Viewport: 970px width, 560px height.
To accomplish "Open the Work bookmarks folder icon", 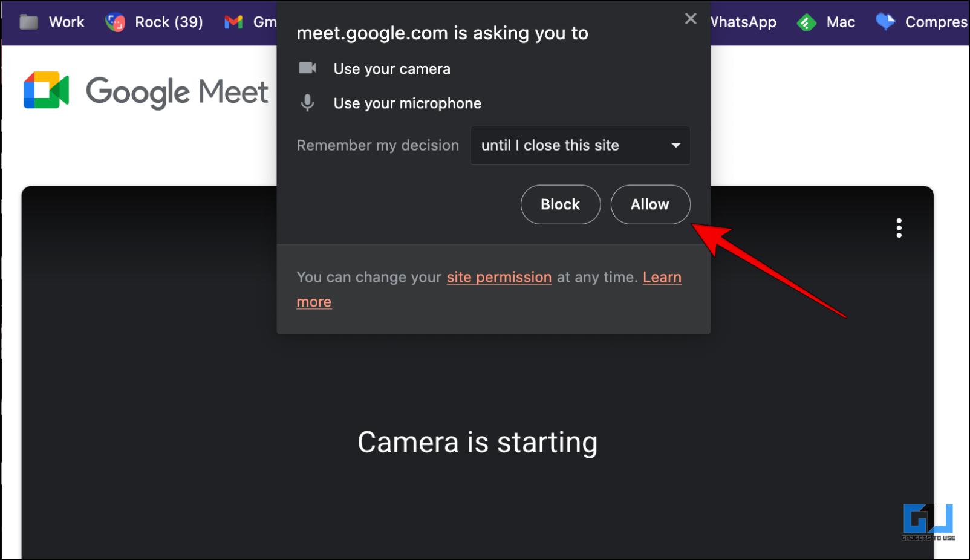I will pos(29,22).
